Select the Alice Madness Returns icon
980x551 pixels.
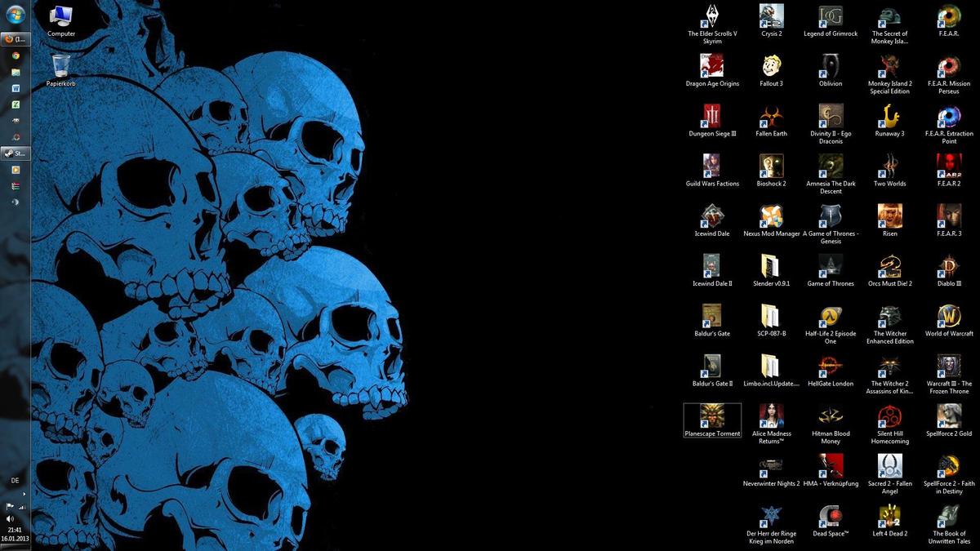771,424
